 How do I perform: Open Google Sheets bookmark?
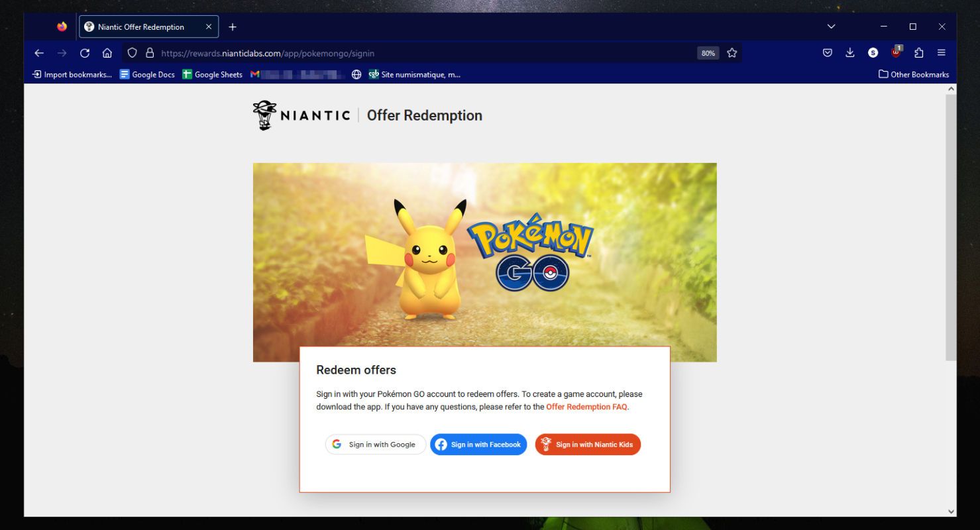212,74
